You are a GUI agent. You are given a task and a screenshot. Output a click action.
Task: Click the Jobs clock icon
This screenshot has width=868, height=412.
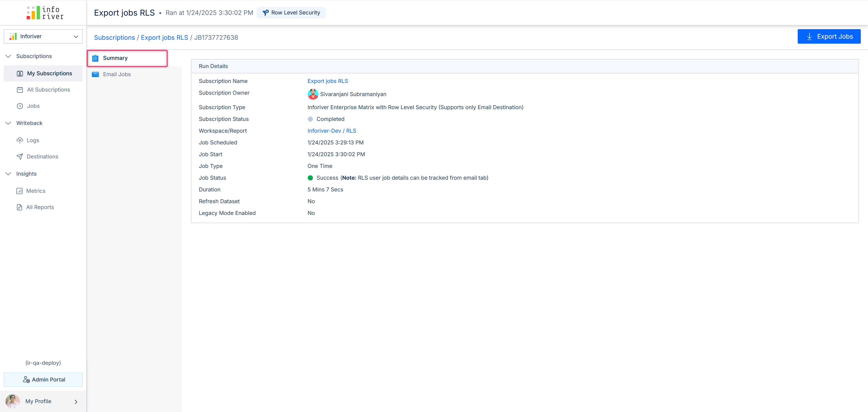pos(20,106)
